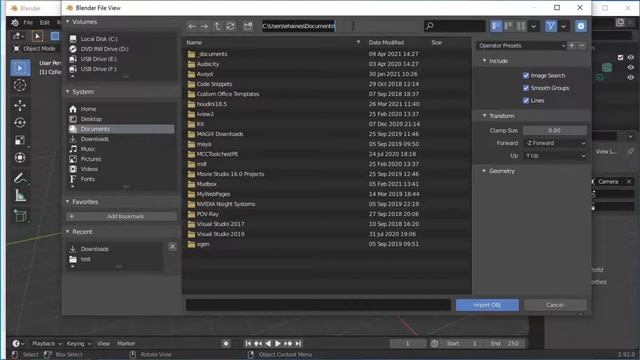Switch to thumbnails display mode
This screenshot has width=640, height=360.
pos(521,26)
